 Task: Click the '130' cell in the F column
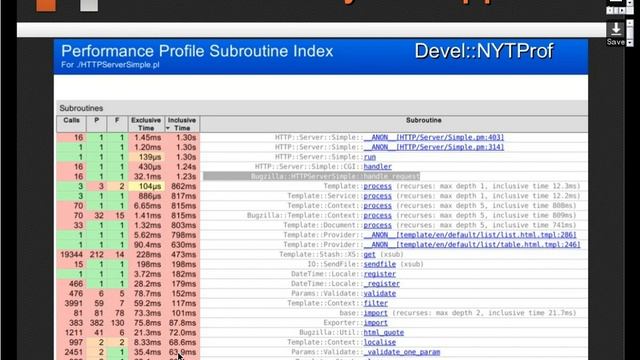click(x=118, y=323)
